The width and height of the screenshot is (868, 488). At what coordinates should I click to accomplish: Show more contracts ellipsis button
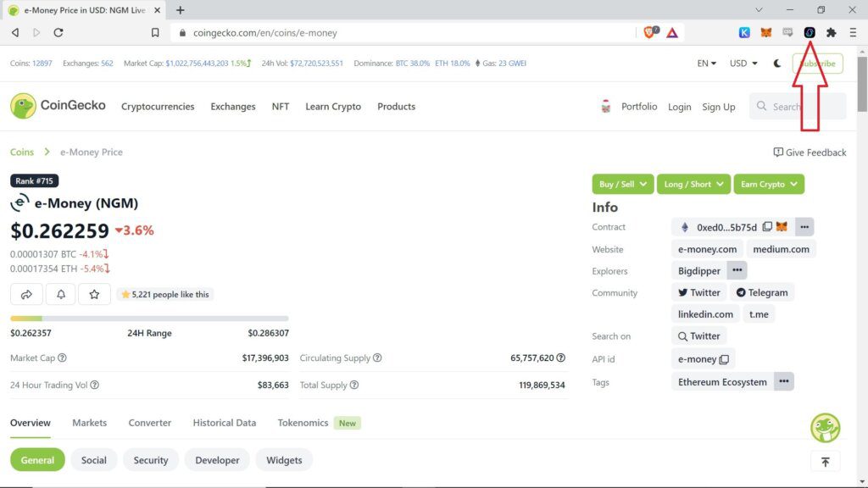coord(804,227)
